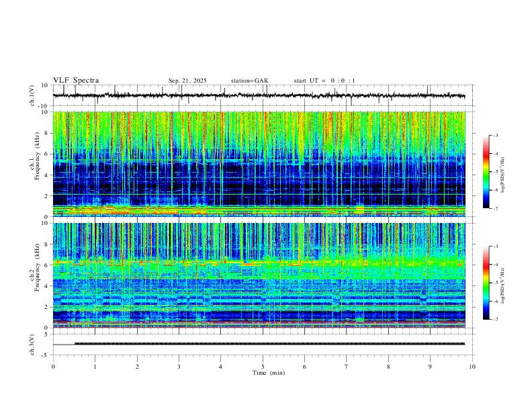Image resolution: width=532 pixels, height=411 pixels.
Task: Select the "Sep. 21, 2025" date text
Action: 187,81
